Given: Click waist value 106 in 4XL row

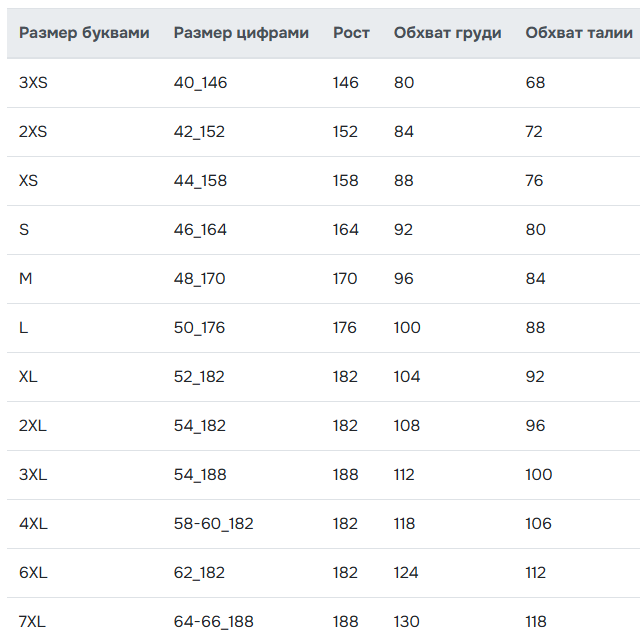Looking at the screenshot, I should click(x=539, y=524).
